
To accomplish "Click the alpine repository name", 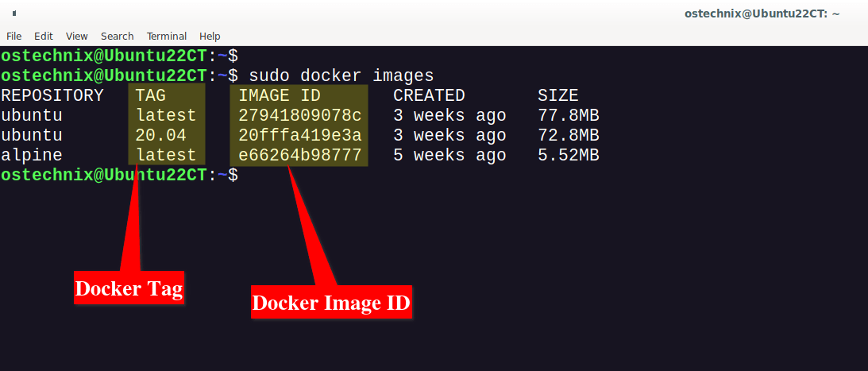I will tap(32, 155).
